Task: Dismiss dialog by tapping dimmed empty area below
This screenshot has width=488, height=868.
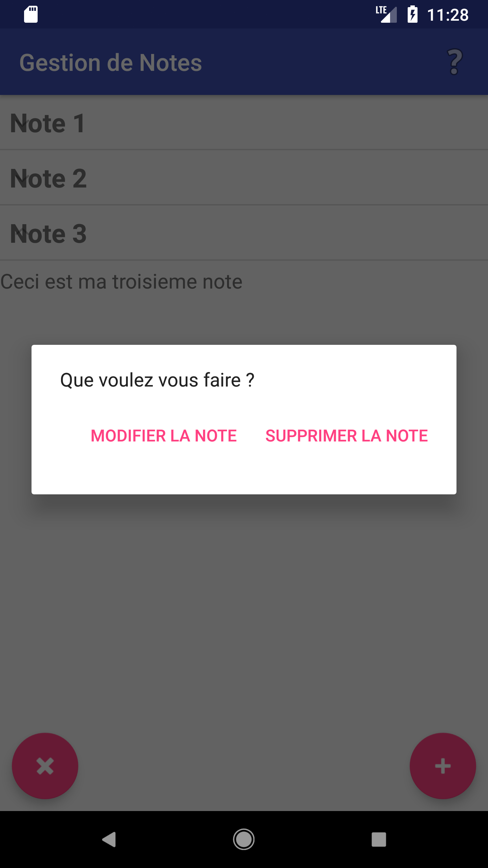Action: (244, 610)
